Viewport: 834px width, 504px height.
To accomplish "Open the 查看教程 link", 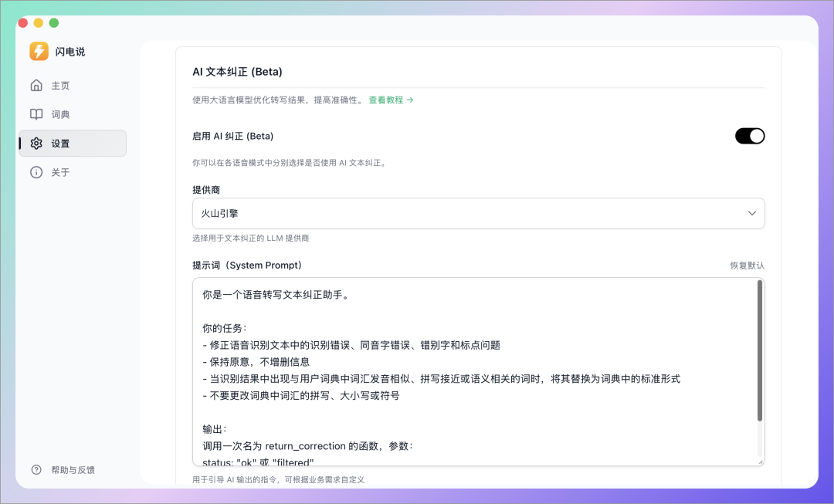I will coord(391,100).
